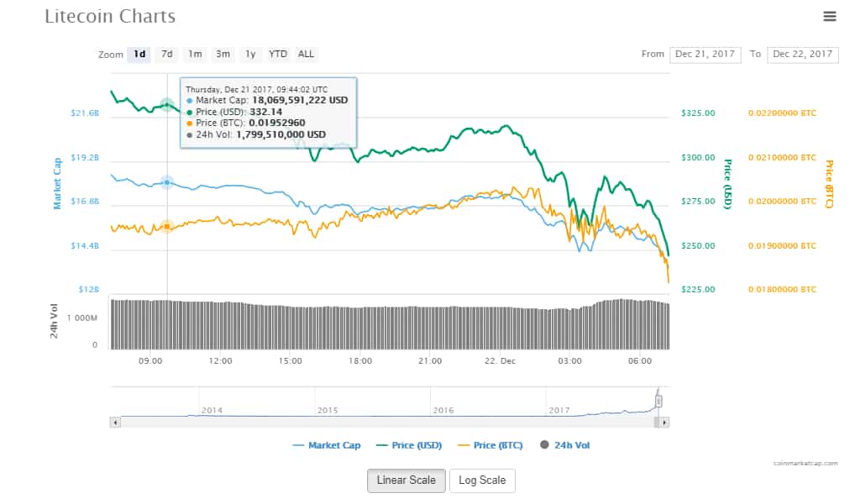This screenshot has height=504, width=855.
Task: Select the highlighted Price (USD) data point
Action: point(167,105)
